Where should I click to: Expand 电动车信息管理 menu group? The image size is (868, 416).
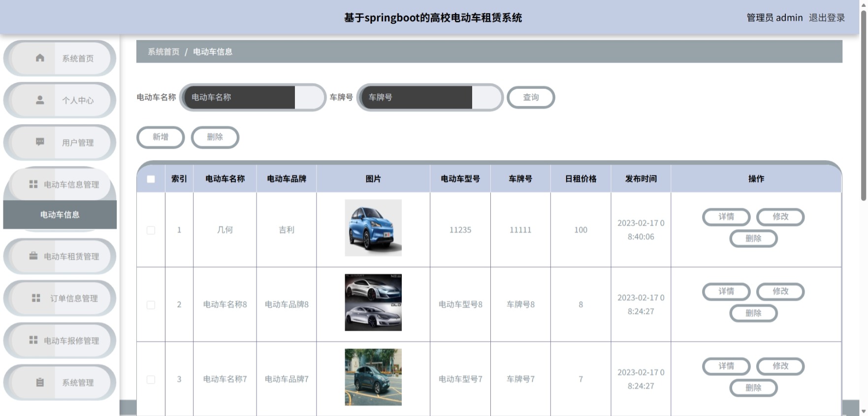tap(60, 184)
